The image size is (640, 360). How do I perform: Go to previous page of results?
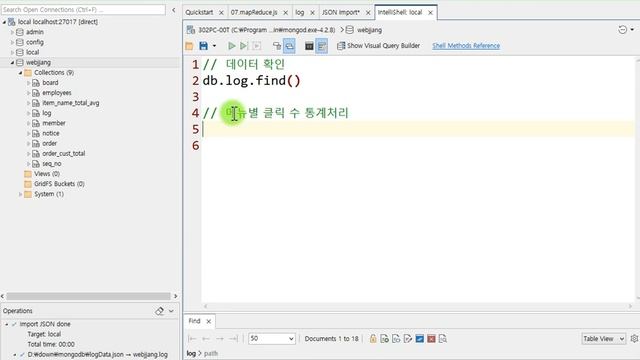pyautogui.click(x=206, y=339)
